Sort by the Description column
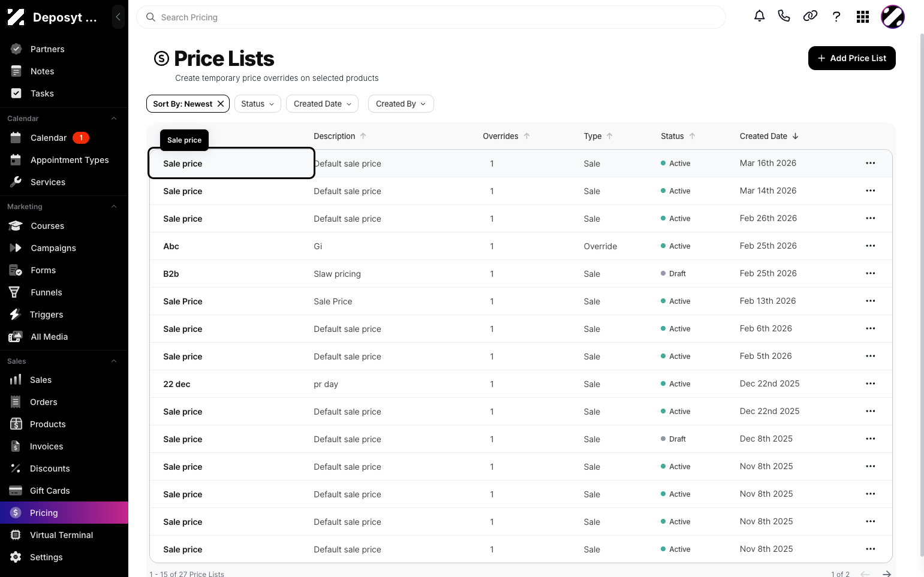Screen dimensions: 924x577 click(x=340, y=136)
